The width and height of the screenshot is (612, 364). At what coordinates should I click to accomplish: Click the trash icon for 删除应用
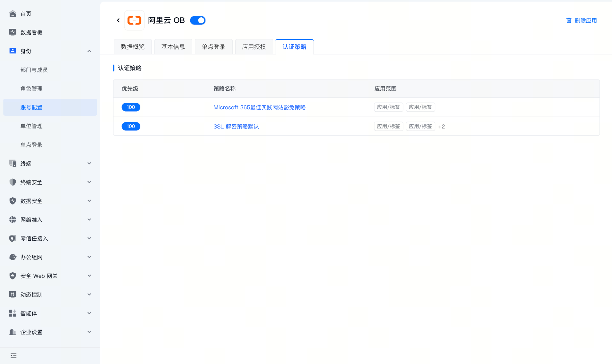[x=569, y=21]
